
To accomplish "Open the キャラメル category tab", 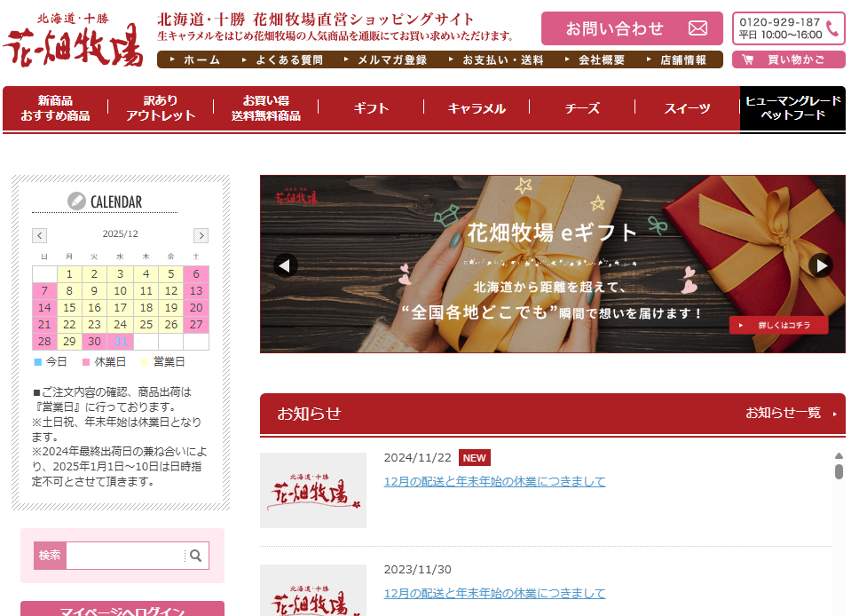I will (x=477, y=108).
